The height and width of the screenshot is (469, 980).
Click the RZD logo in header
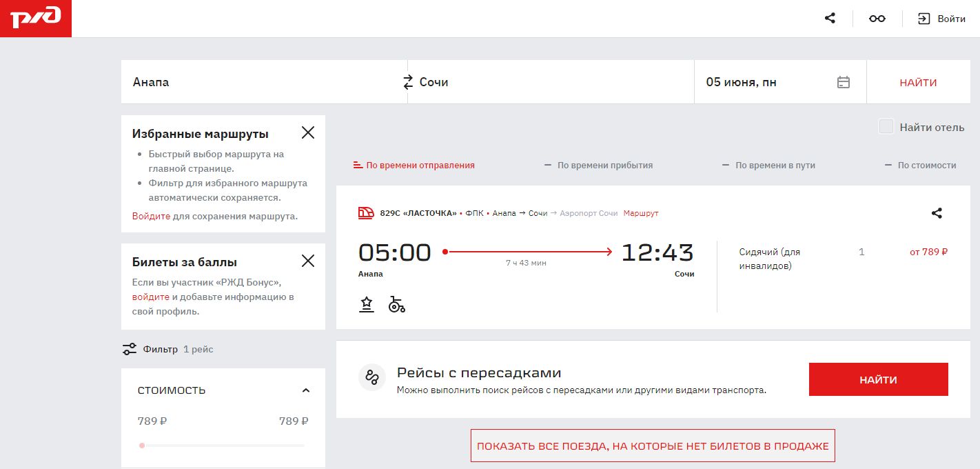click(36, 19)
